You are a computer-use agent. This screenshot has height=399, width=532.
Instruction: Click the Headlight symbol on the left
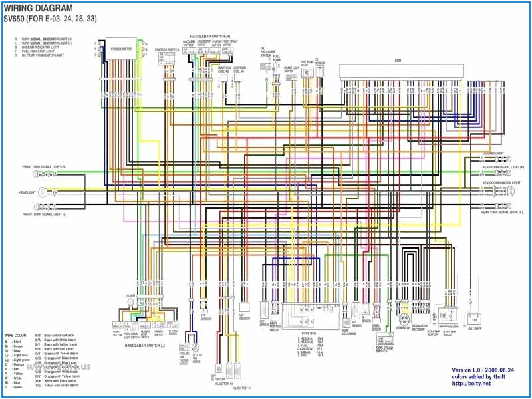pyautogui.click(x=42, y=191)
